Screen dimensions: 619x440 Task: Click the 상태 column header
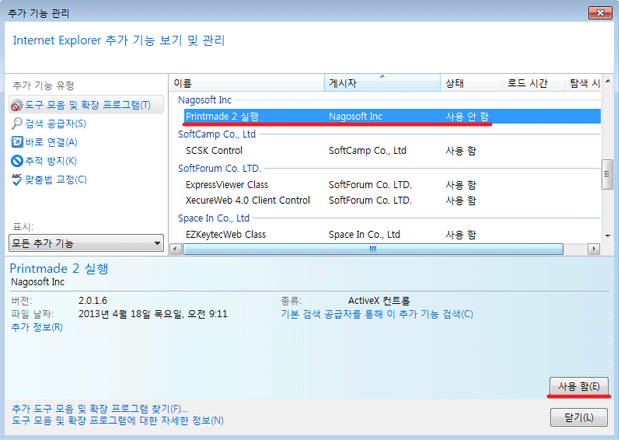[468, 83]
